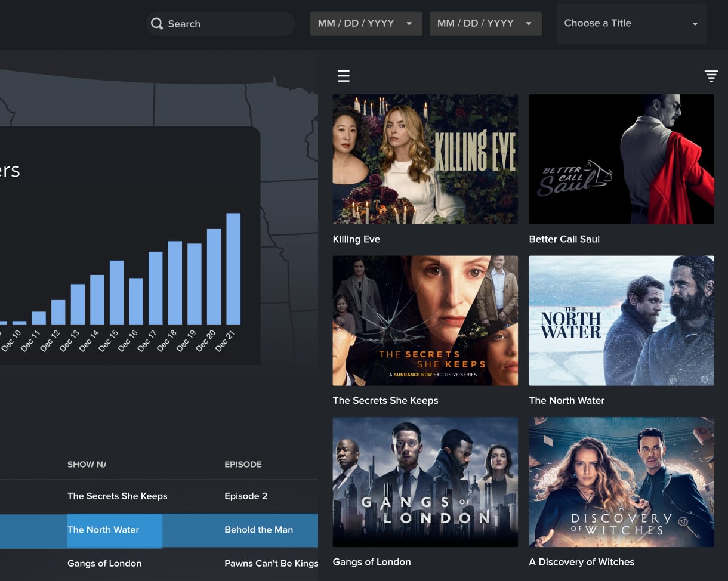Image resolution: width=728 pixels, height=581 pixels.
Task: Select the highlighted The North Water table cell
Action: [115, 530]
